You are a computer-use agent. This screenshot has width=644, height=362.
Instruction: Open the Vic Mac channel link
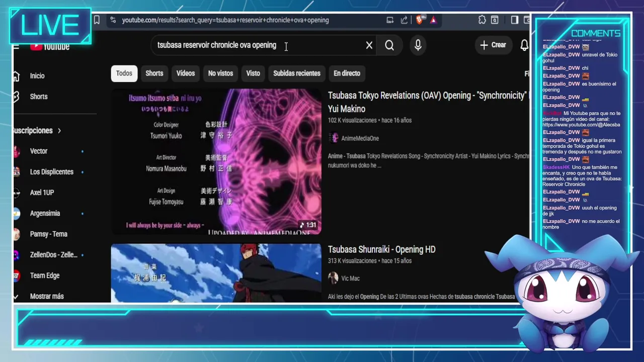click(x=351, y=278)
